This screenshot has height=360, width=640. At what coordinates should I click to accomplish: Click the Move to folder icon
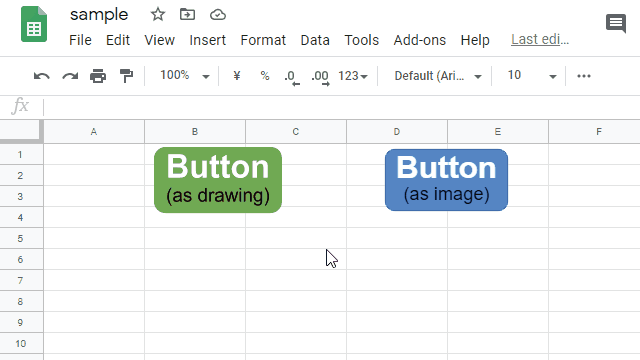point(187,14)
